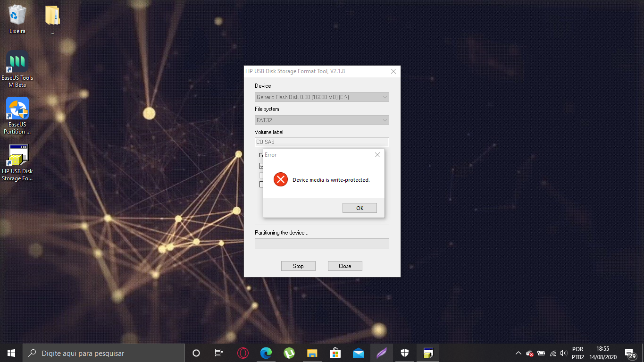Open the Mail app from the taskbar
The width and height of the screenshot is (644, 362).
pos(359,353)
